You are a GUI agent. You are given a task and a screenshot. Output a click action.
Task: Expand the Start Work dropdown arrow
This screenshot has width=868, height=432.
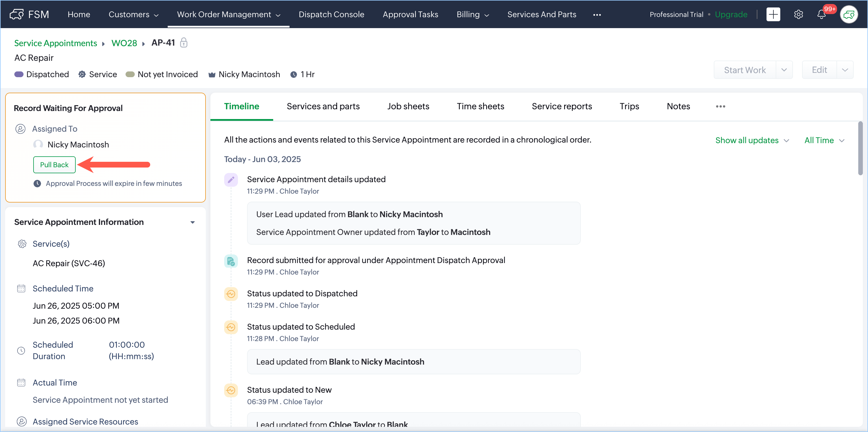tap(784, 70)
